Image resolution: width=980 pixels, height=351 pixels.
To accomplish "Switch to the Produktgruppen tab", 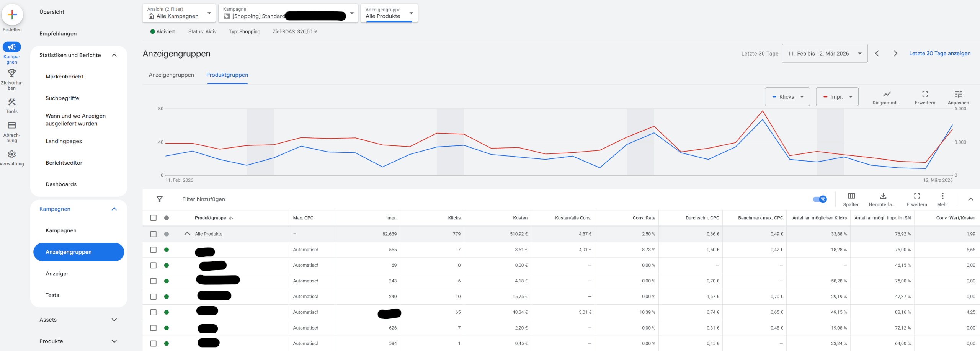I will click(x=227, y=75).
